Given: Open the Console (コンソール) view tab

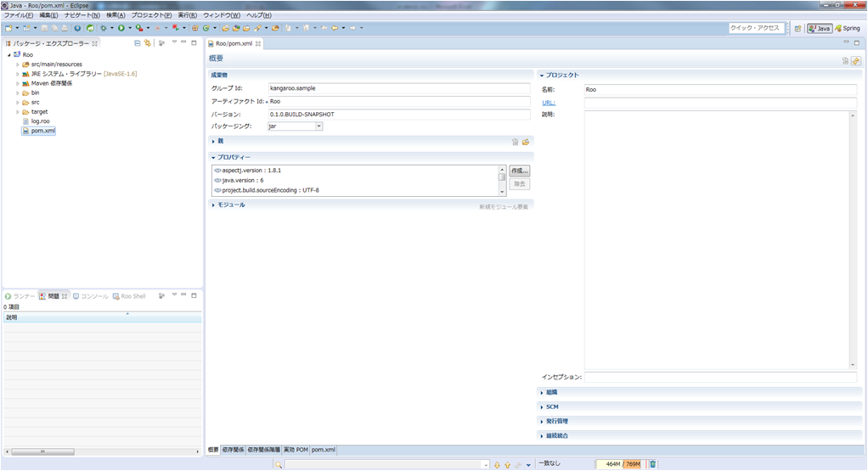Looking at the screenshot, I should point(91,296).
